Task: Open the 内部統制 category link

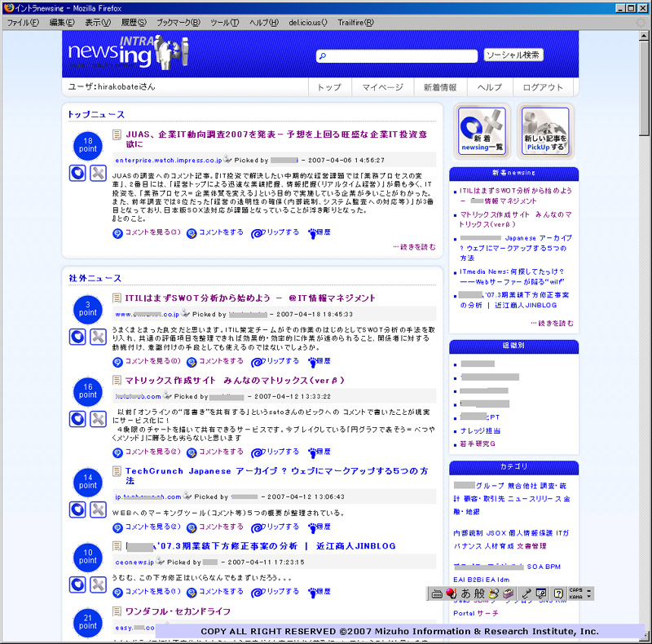Action: [468, 533]
